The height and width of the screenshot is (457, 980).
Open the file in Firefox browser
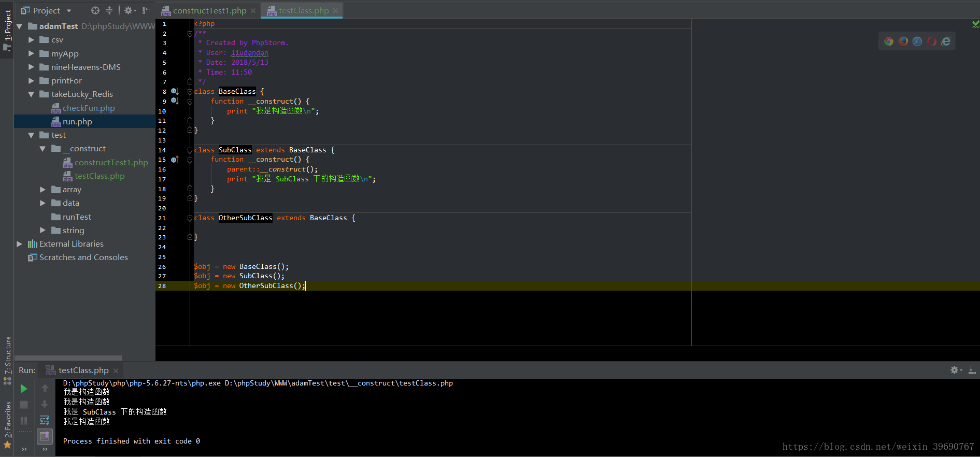(903, 41)
